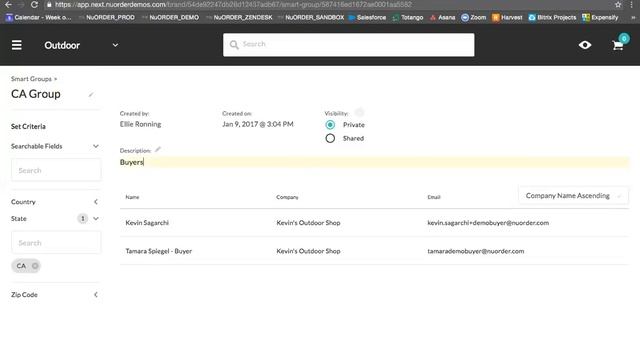Select Tamara Spiegel - Buyer name
The width and height of the screenshot is (640, 360).
point(158,251)
